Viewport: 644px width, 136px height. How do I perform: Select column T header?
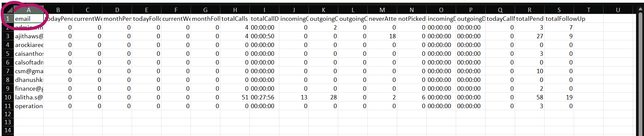[588, 10]
